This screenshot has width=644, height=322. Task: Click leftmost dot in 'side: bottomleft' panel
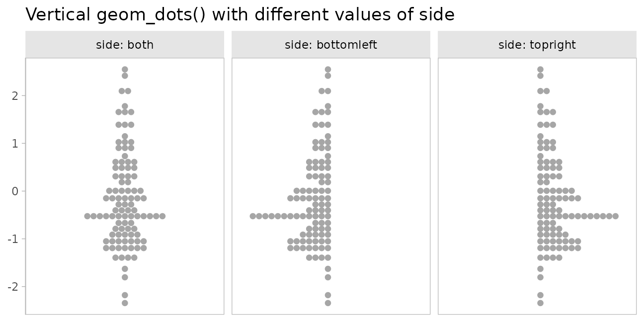(252, 216)
